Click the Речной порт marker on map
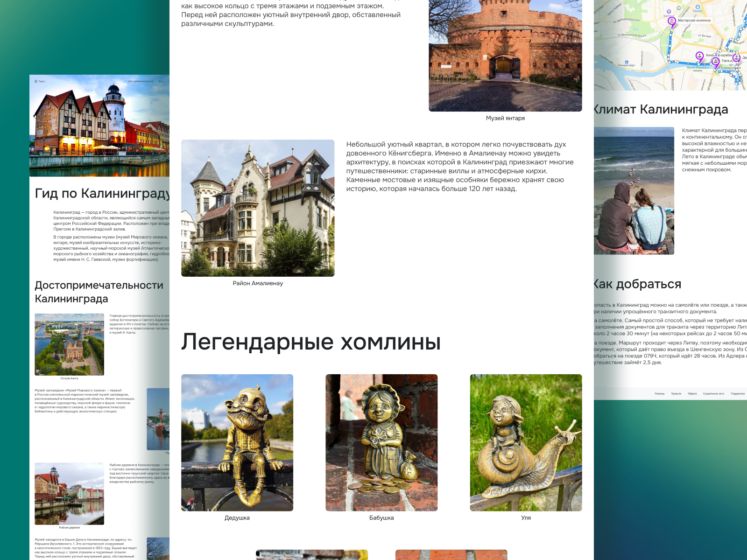 coord(627,62)
